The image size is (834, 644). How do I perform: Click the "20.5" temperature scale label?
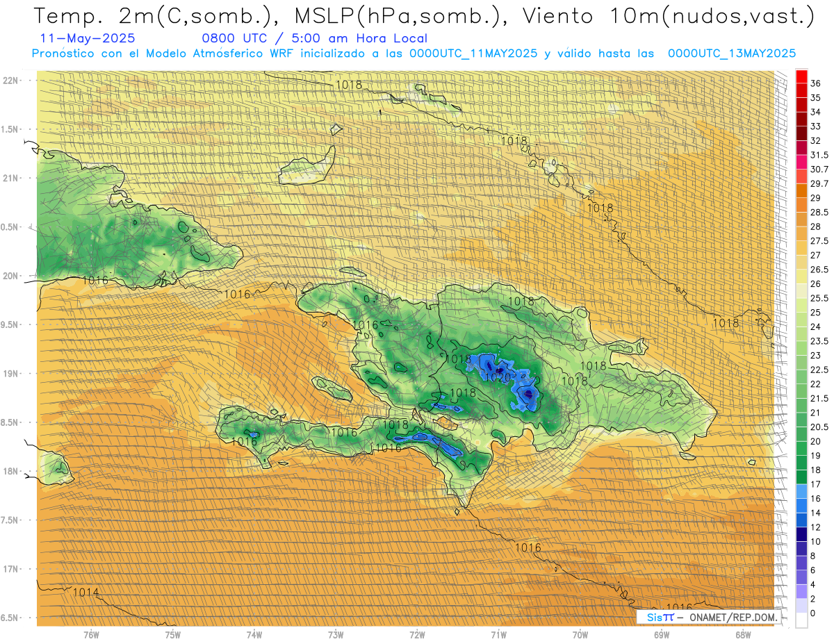pos(819,427)
